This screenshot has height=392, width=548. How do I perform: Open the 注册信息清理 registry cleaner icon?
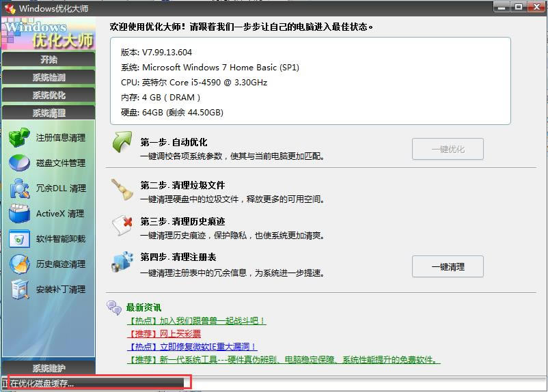click(19, 137)
